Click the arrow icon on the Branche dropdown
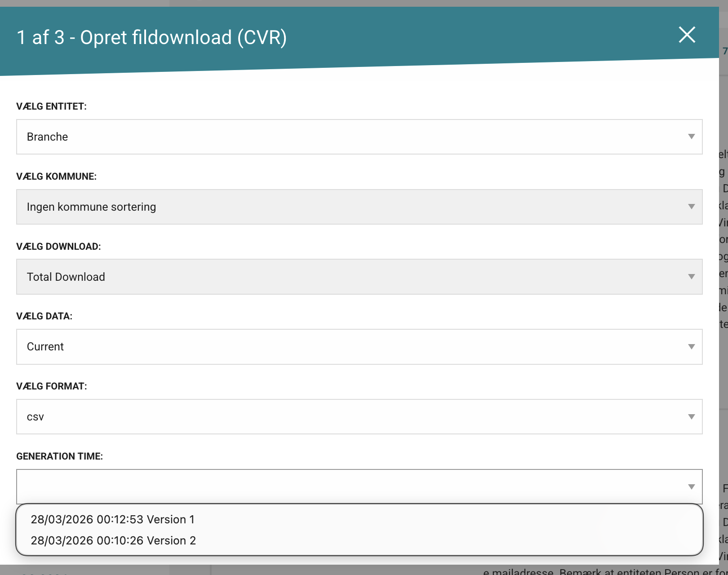Viewport: 728px width, 575px height. (691, 137)
